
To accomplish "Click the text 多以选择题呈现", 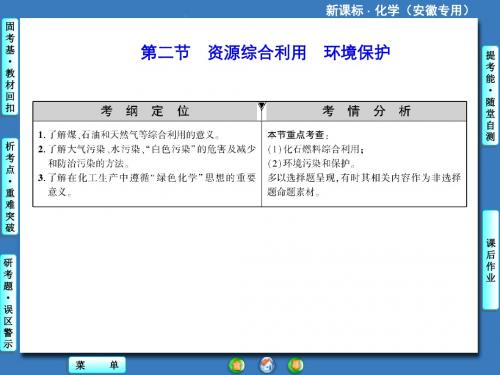I will coord(301,178).
